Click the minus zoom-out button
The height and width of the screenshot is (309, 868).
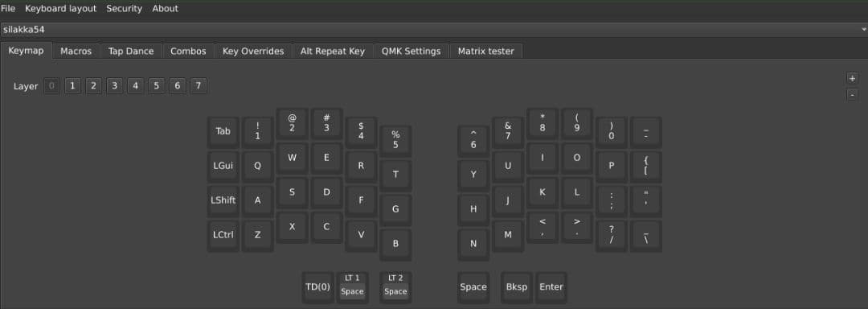coord(853,95)
